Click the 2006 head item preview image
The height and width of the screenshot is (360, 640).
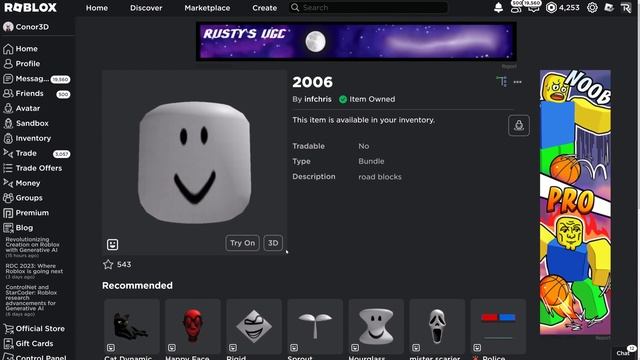194,162
